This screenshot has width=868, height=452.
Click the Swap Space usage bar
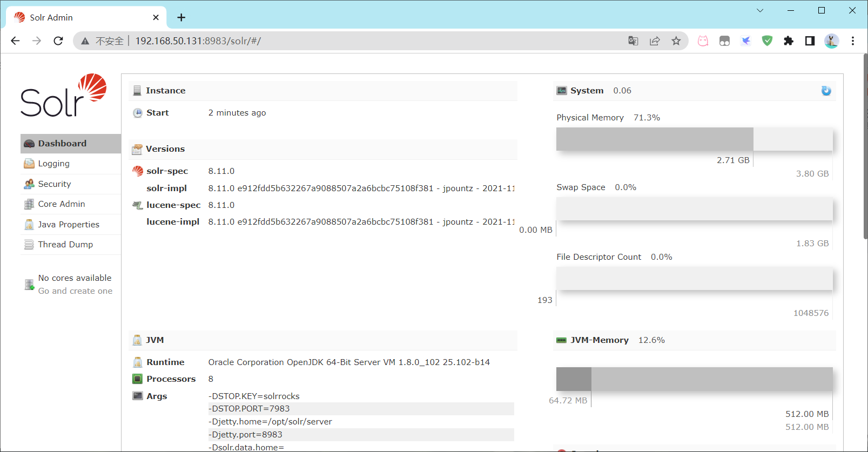(x=695, y=209)
